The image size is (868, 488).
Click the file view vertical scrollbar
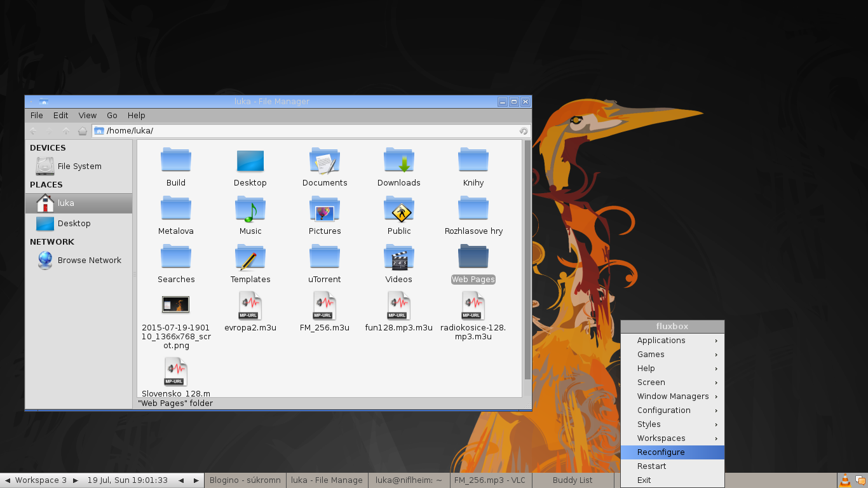[527, 260]
